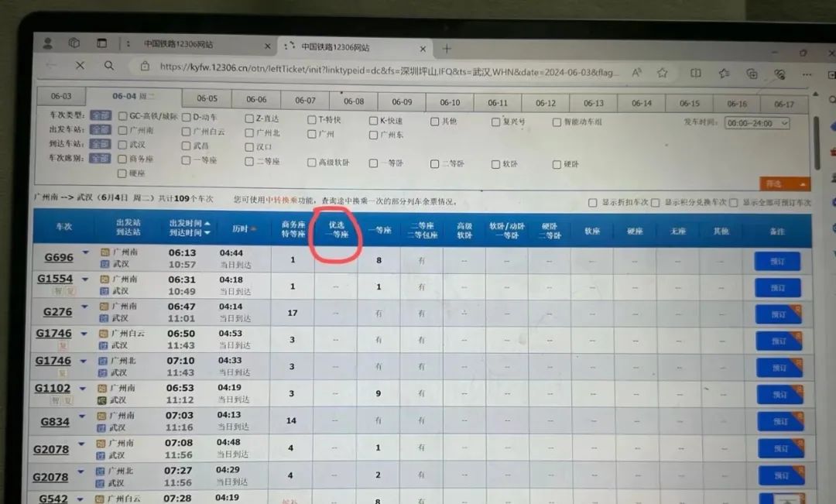Open the 发车时间 00:00--24:00 dropdown

756,123
